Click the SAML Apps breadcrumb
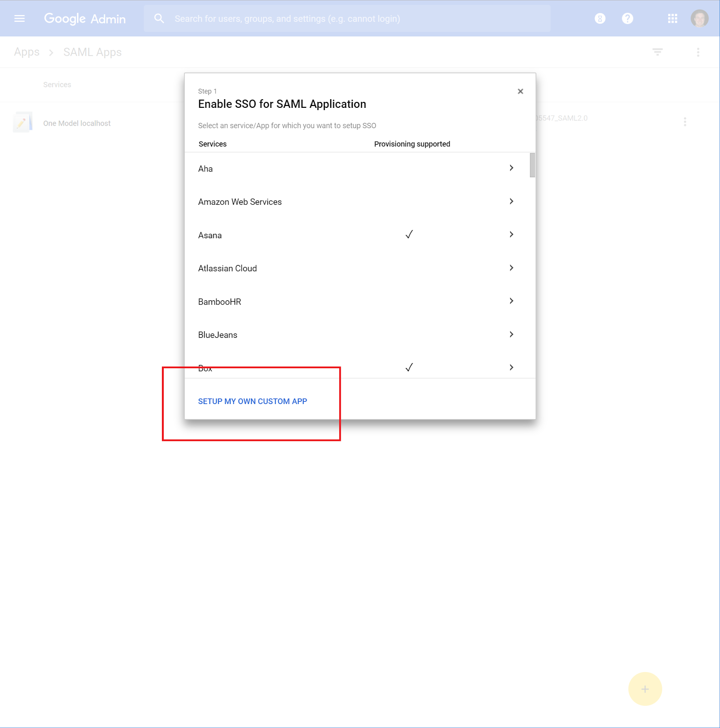The height and width of the screenshot is (728, 720). point(92,52)
